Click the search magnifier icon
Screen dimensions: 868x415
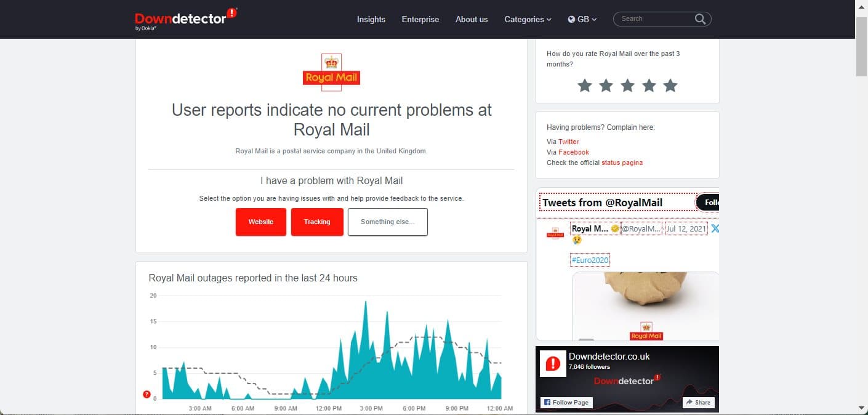click(700, 19)
